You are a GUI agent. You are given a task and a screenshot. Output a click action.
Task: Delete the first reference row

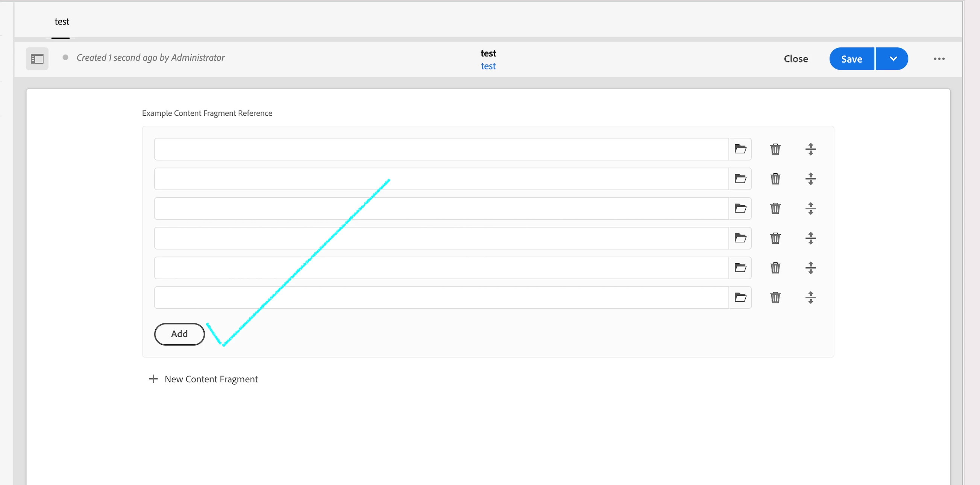point(775,149)
